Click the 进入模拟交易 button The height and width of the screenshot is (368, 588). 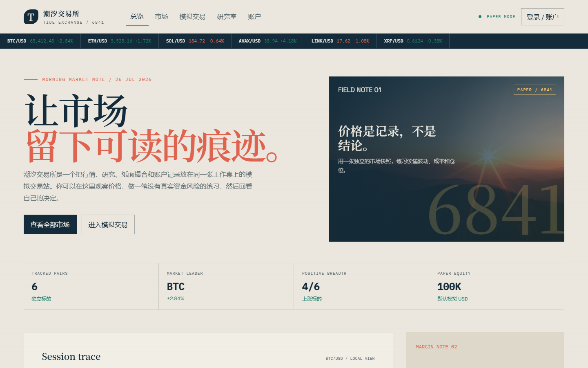click(108, 224)
